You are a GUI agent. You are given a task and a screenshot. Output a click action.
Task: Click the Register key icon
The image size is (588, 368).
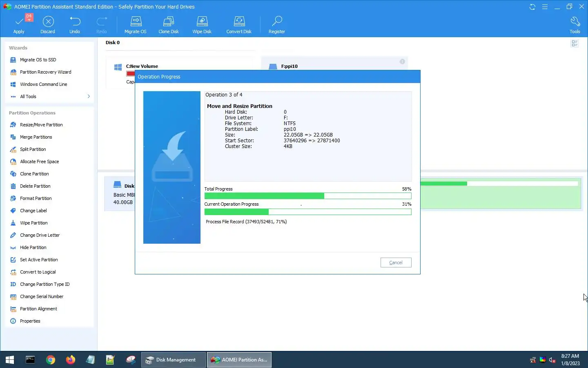pyautogui.click(x=277, y=25)
